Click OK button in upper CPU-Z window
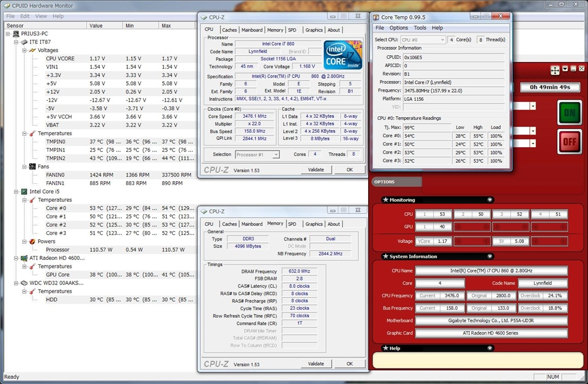 pos(349,170)
